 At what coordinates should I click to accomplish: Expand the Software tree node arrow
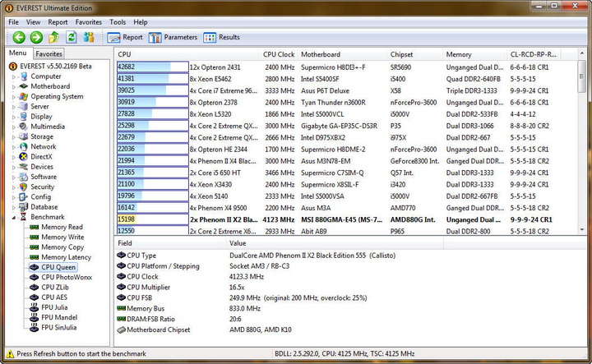tap(14, 177)
